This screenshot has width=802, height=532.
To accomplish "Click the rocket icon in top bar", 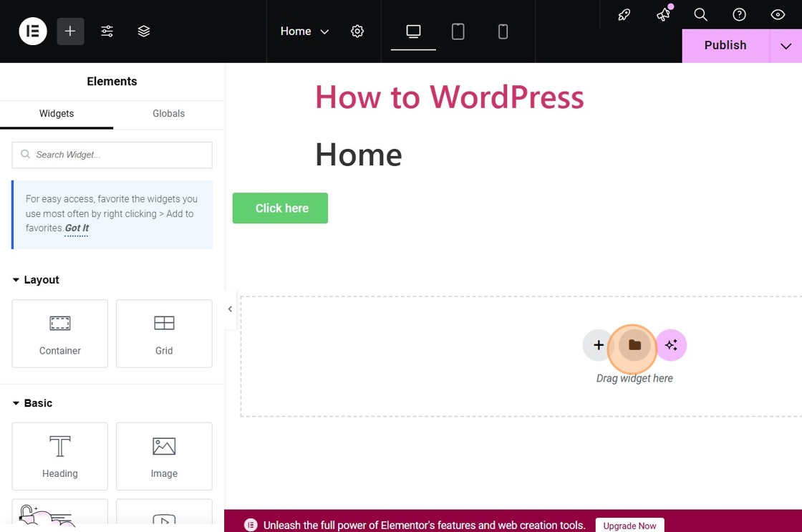I will click(x=624, y=14).
